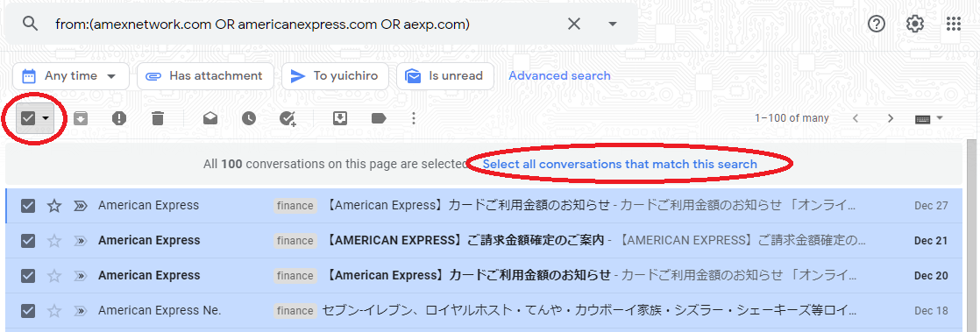This screenshot has width=980, height=332.
Task: Add selected to Tasks
Action: (288, 118)
